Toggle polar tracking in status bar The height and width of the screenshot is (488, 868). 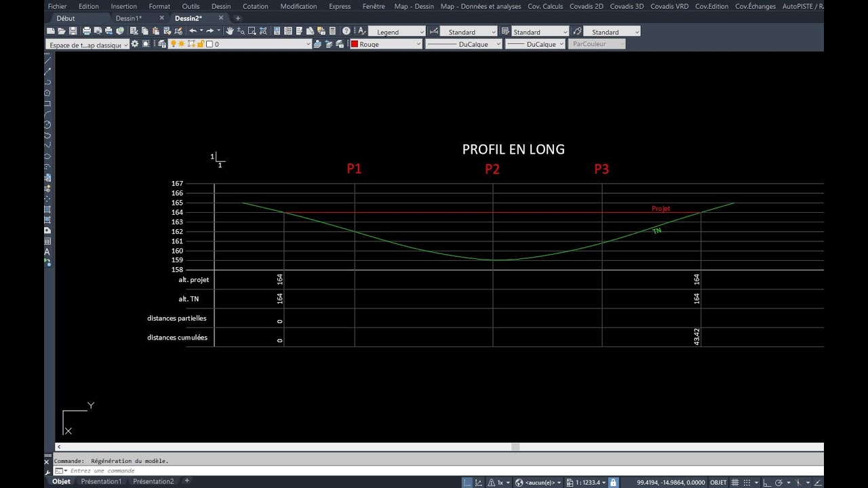pos(779,482)
